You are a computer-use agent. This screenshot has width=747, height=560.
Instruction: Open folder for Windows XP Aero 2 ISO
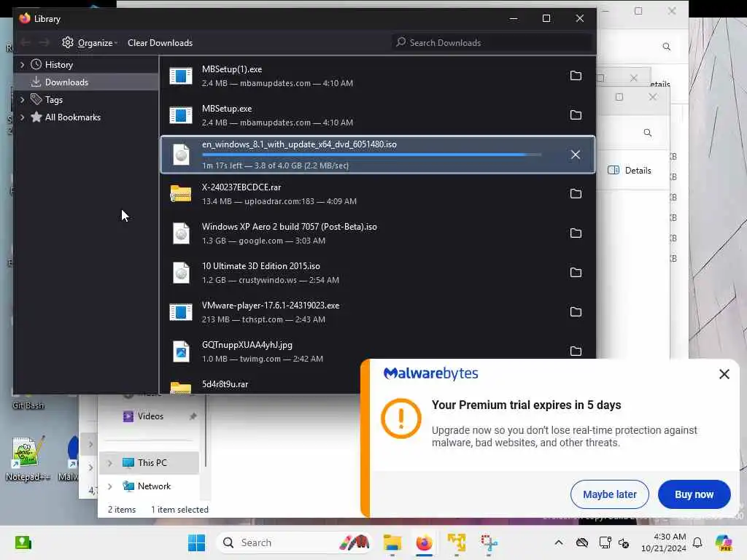click(576, 233)
